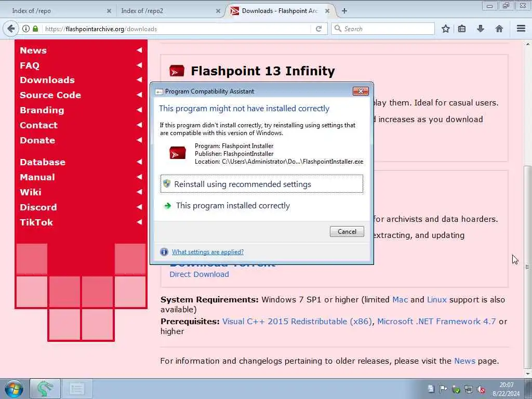Switch to the Index of /repo tab
The height and width of the screenshot is (399, 532).
[58, 11]
